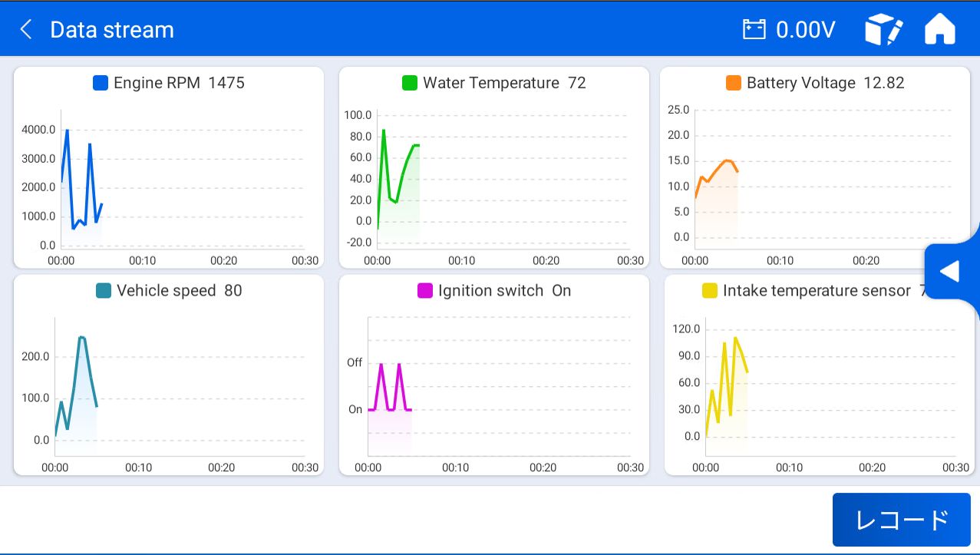Open the Engine RPM graph card
This screenshot has height=555, width=980.
point(169,167)
